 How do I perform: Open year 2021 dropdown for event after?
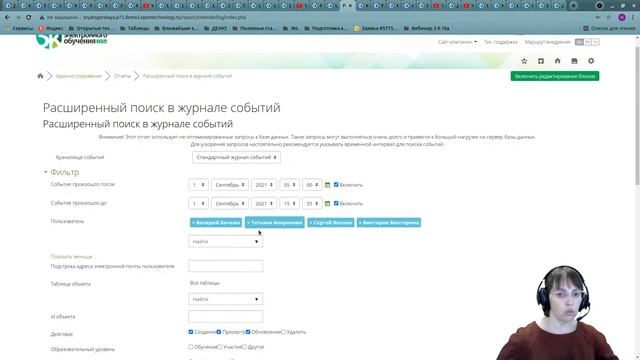point(264,185)
